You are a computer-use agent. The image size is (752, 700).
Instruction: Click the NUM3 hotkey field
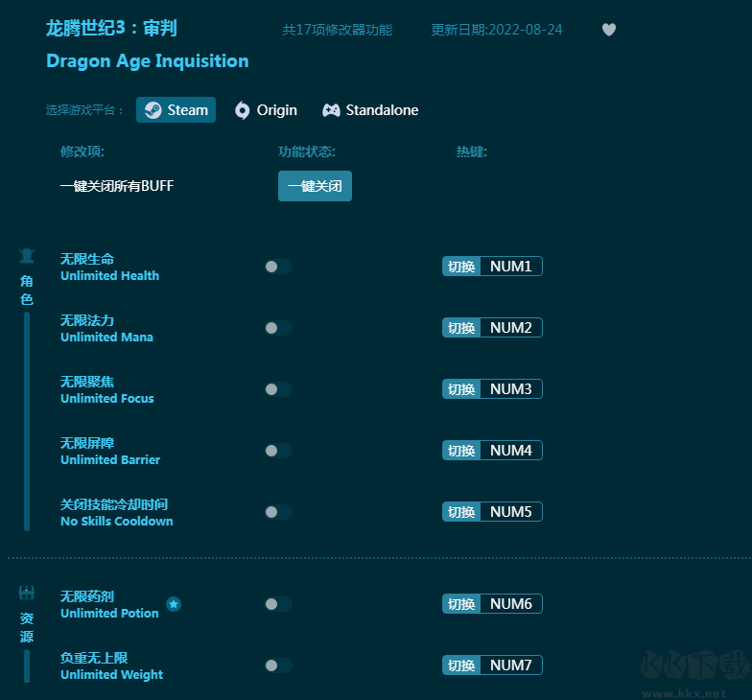coord(511,389)
